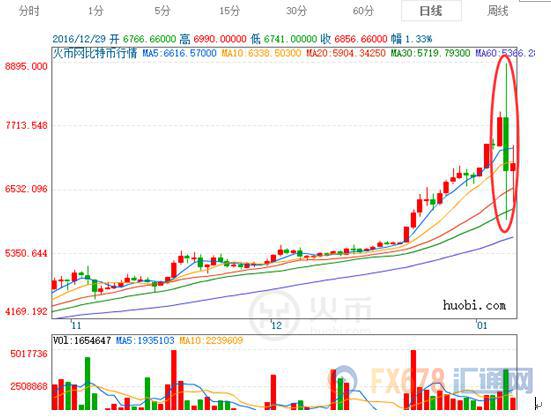Click the MA10 price indicator label

(261, 53)
